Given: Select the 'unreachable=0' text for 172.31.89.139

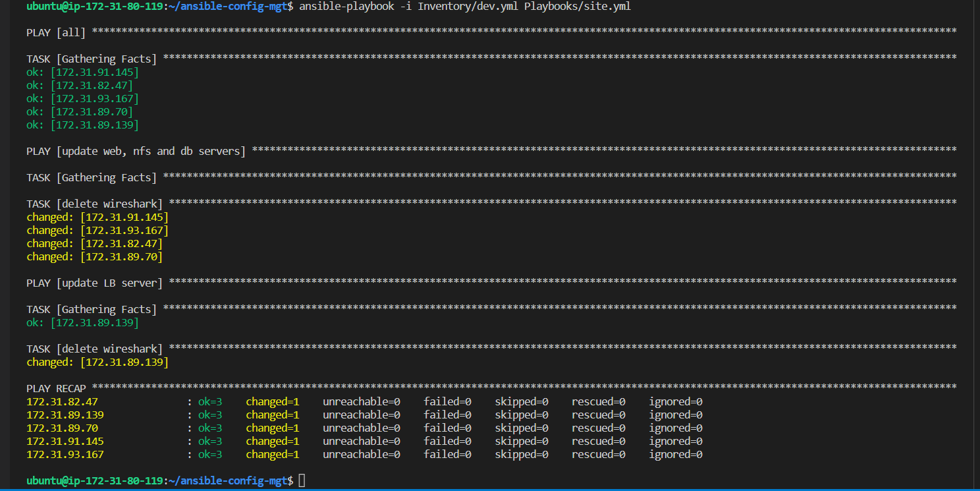Looking at the screenshot, I should [362, 414].
